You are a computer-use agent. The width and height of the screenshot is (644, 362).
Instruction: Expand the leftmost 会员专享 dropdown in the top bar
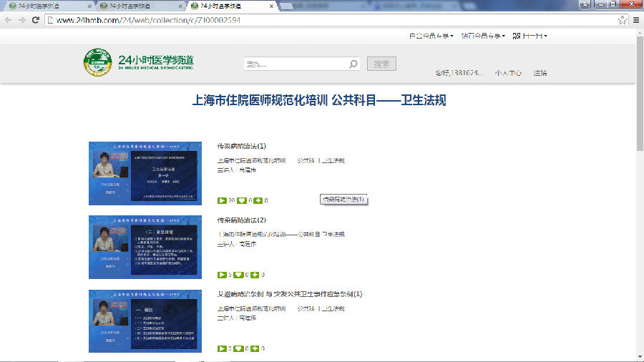click(431, 36)
